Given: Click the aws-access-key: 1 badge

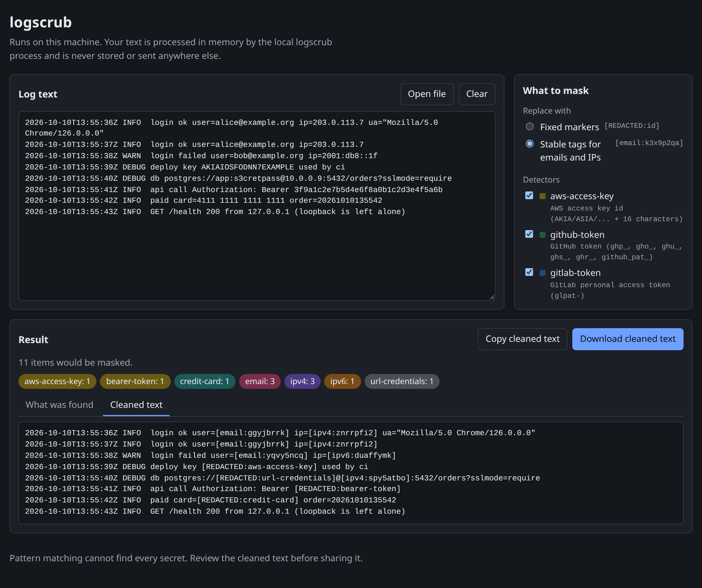Looking at the screenshot, I should pos(57,381).
